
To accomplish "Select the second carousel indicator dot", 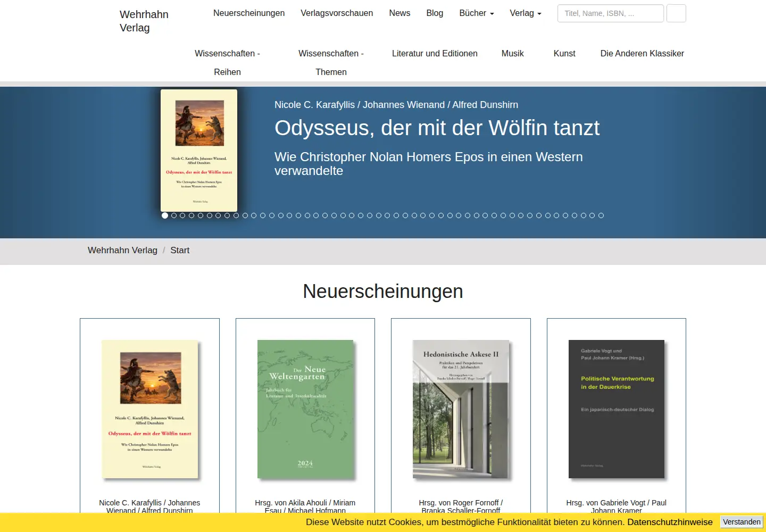I will coord(174,215).
